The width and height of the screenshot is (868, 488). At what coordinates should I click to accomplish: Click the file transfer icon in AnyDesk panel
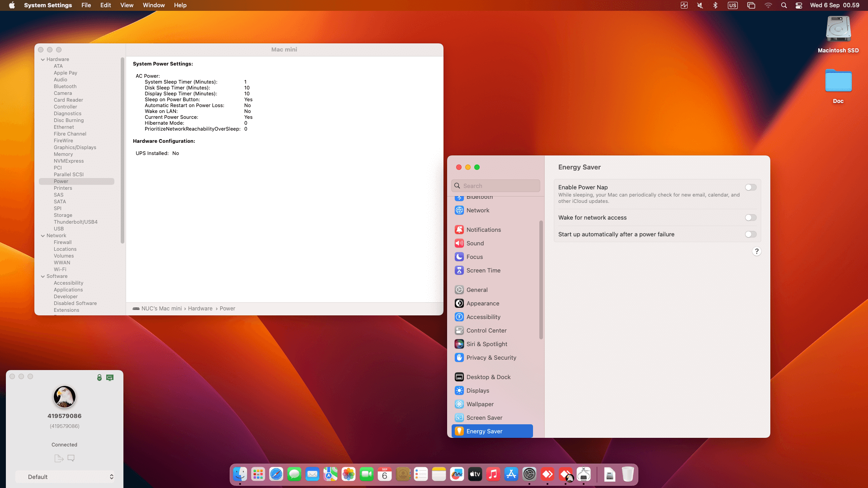coord(58,458)
